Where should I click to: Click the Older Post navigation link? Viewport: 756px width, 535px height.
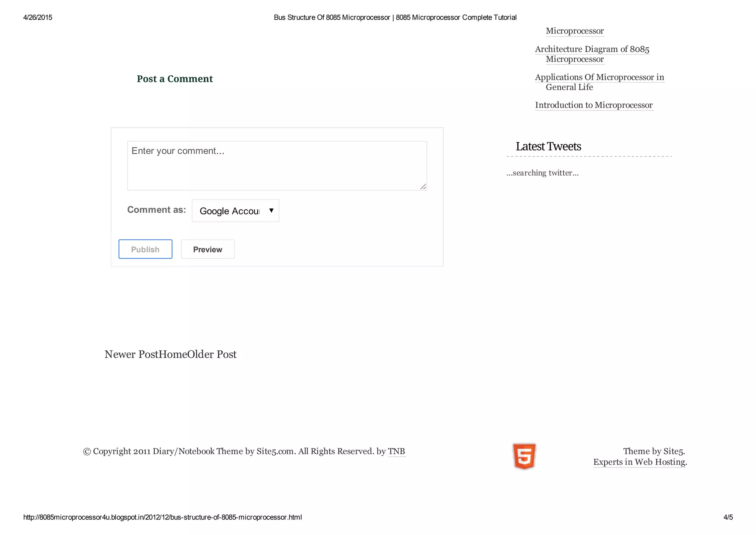point(212,354)
